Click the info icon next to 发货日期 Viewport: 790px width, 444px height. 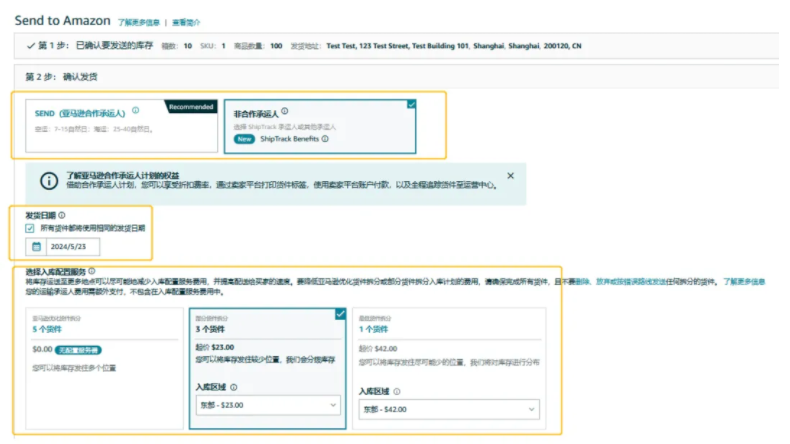click(x=61, y=215)
